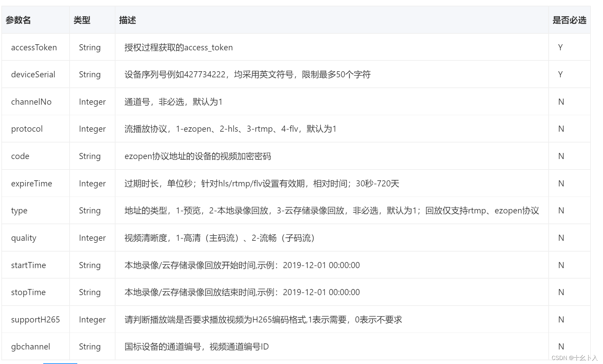603x364 pixels.
Task: Click description 国标设备的通道编号，视频通道编号ID
Action: pyautogui.click(x=196, y=347)
